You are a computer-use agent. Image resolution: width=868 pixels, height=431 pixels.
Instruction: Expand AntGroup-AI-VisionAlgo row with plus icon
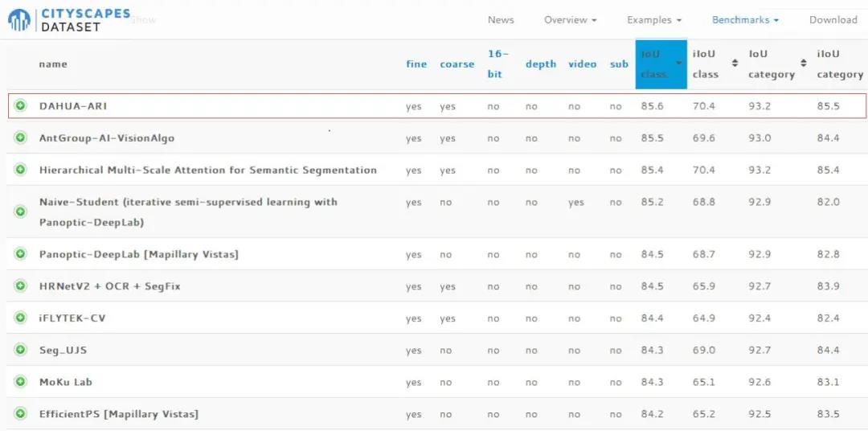(20, 138)
